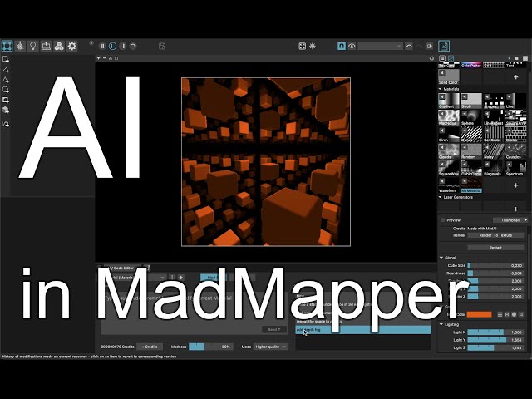Click the Save project icon
Screen dimensions: 532x399
pos(162,46)
